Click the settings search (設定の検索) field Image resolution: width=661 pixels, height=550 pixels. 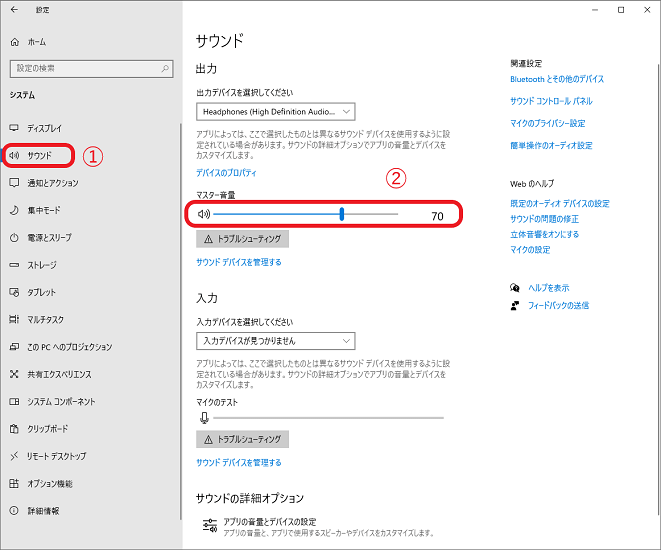click(85, 68)
